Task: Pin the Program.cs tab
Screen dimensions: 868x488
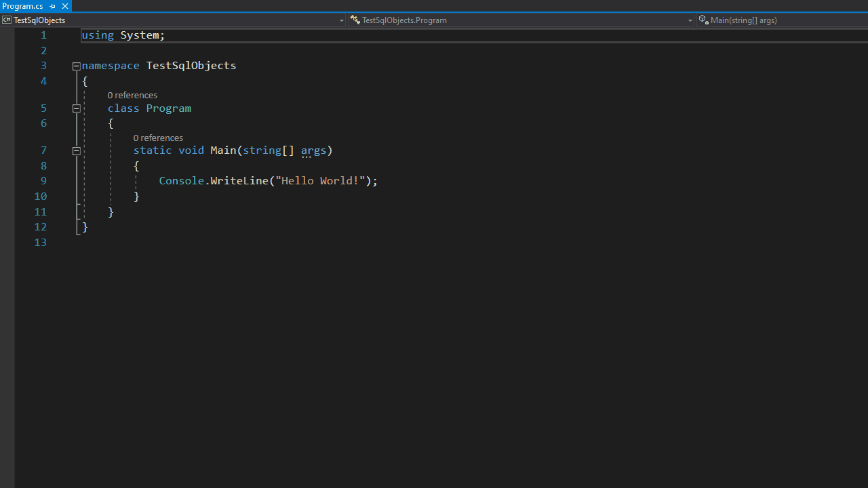Action: click(x=53, y=6)
